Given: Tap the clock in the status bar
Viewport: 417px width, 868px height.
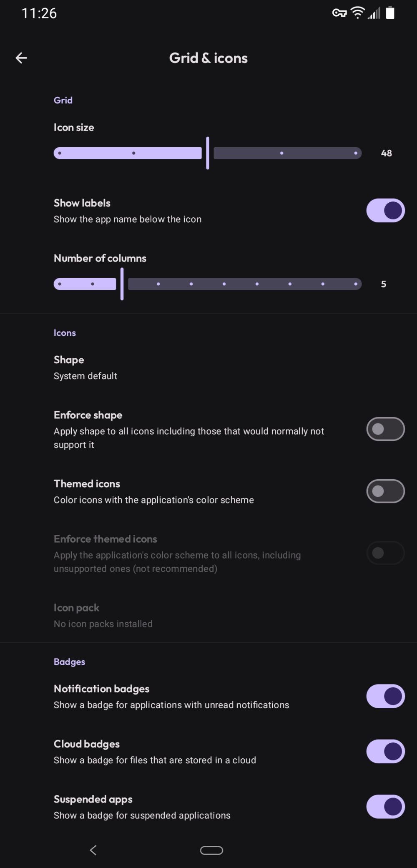Looking at the screenshot, I should coord(39,13).
